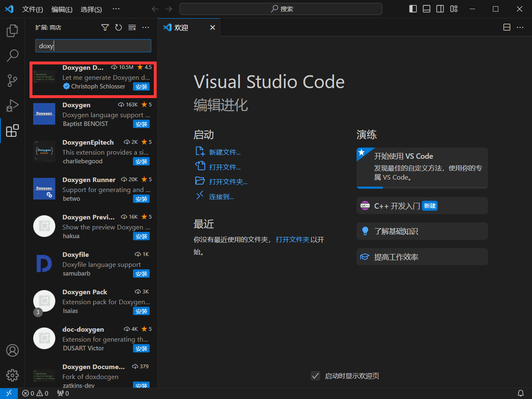532x399 pixels.
Task: Select Doxygen Pack extension title
Action: coord(85,292)
